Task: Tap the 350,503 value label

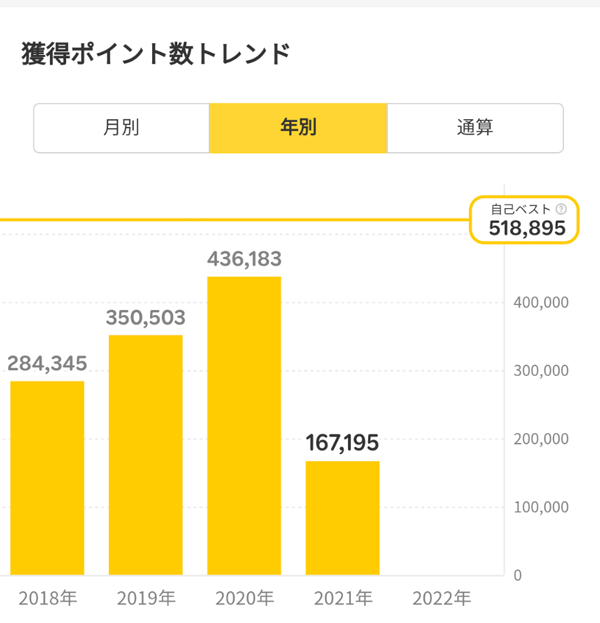Action: [146, 317]
